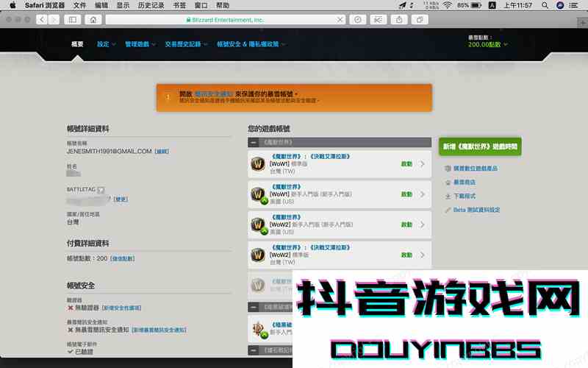
Task: Open the 书签 menu in menu bar
Action: click(x=179, y=5)
